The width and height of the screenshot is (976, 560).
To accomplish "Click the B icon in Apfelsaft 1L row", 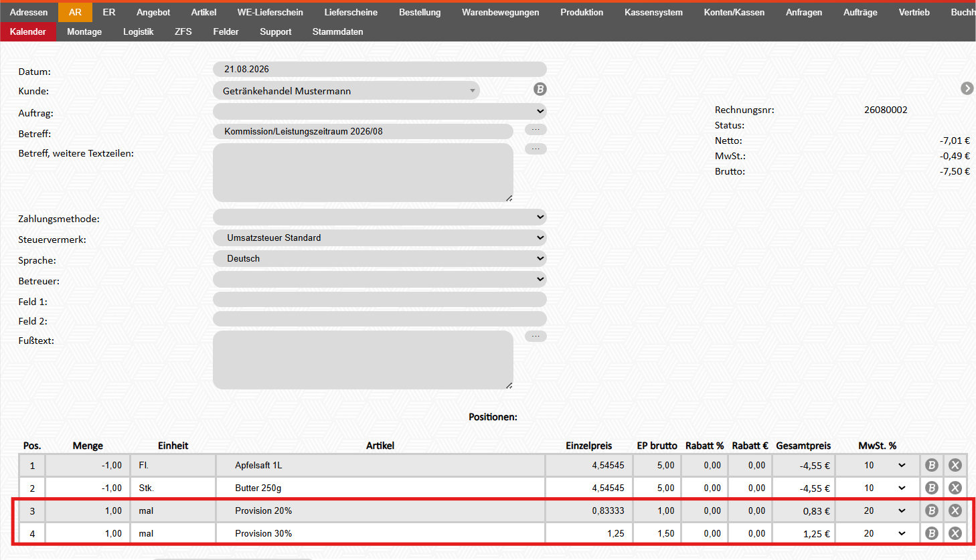I will [x=931, y=466].
